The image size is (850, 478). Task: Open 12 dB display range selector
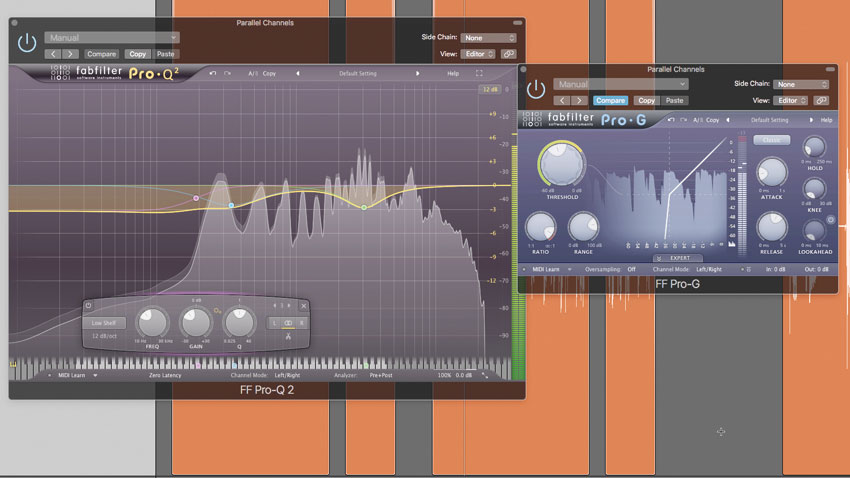point(490,89)
